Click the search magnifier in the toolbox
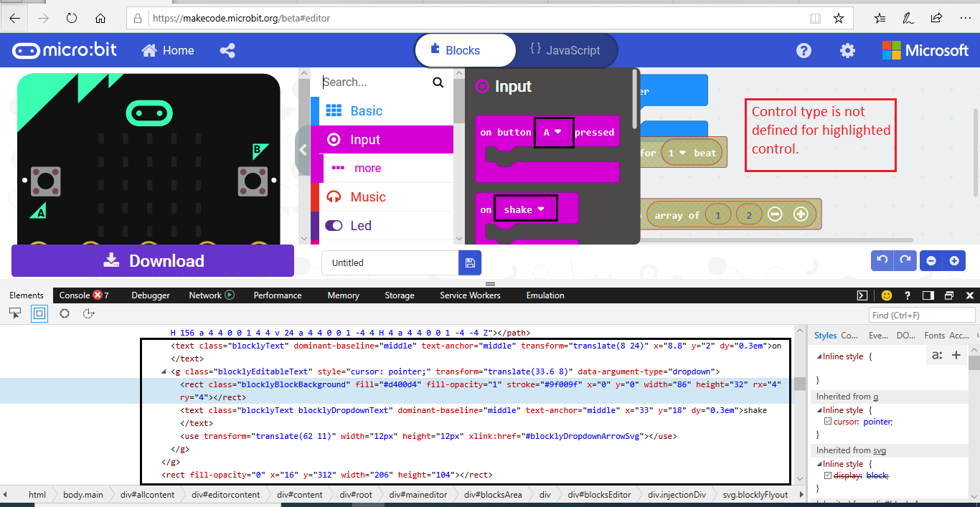The width and height of the screenshot is (980, 507). (438, 82)
